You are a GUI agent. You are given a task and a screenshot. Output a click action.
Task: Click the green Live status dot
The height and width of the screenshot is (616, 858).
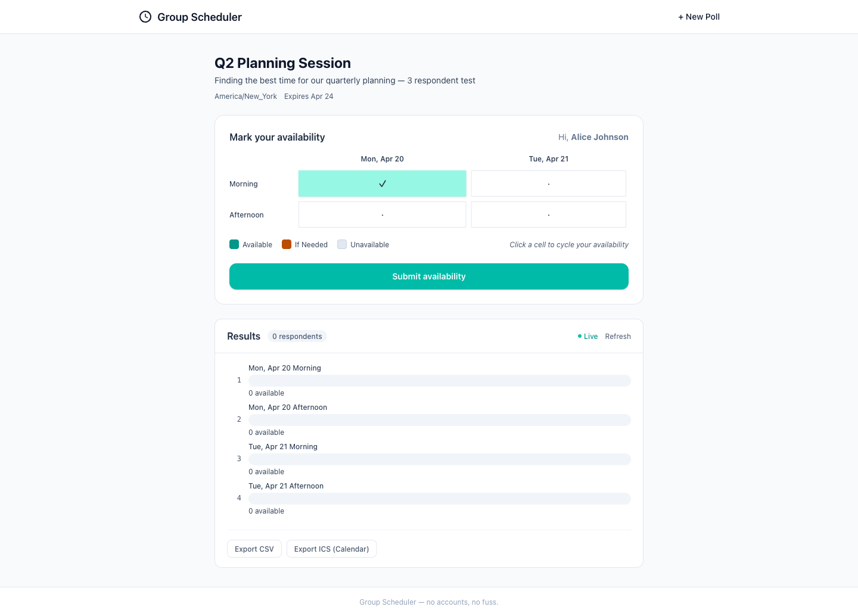(x=580, y=337)
